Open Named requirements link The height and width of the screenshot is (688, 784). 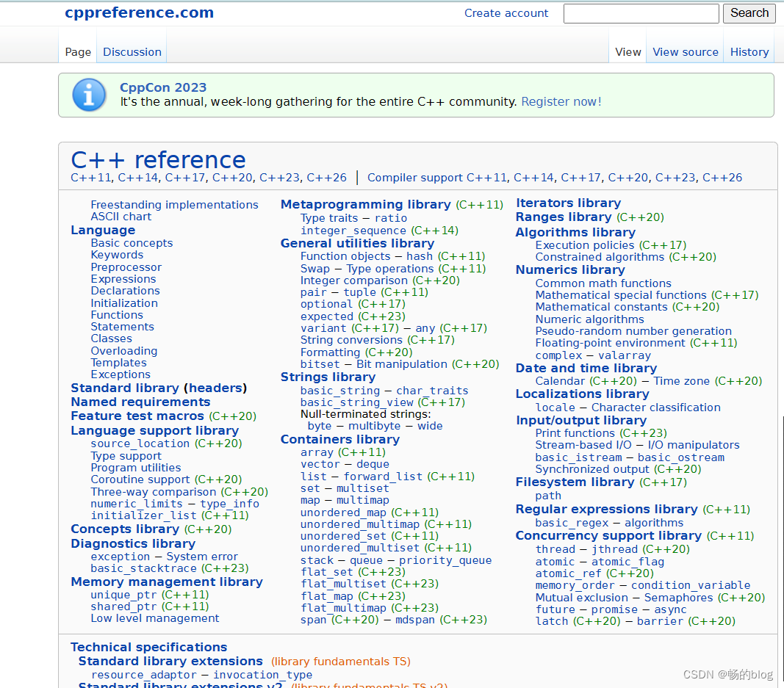click(x=140, y=402)
